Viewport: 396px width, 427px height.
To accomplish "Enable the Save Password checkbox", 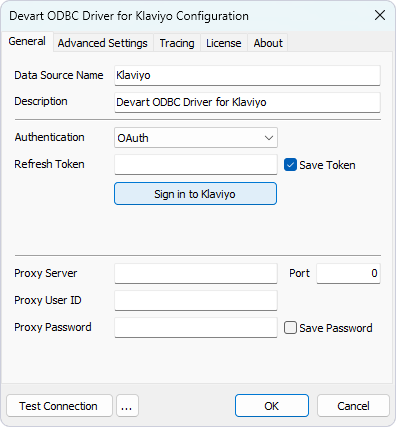I will 290,328.
